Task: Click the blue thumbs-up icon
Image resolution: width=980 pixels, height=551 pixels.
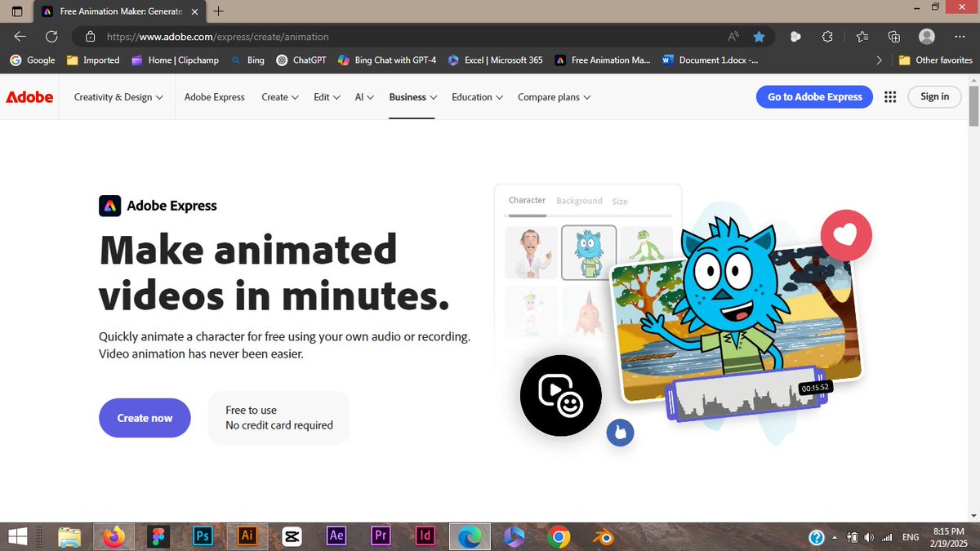Action: [x=620, y=433]
